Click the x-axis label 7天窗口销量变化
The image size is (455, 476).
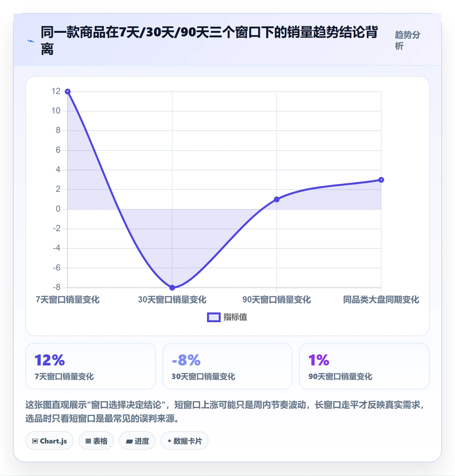point(68,299)
